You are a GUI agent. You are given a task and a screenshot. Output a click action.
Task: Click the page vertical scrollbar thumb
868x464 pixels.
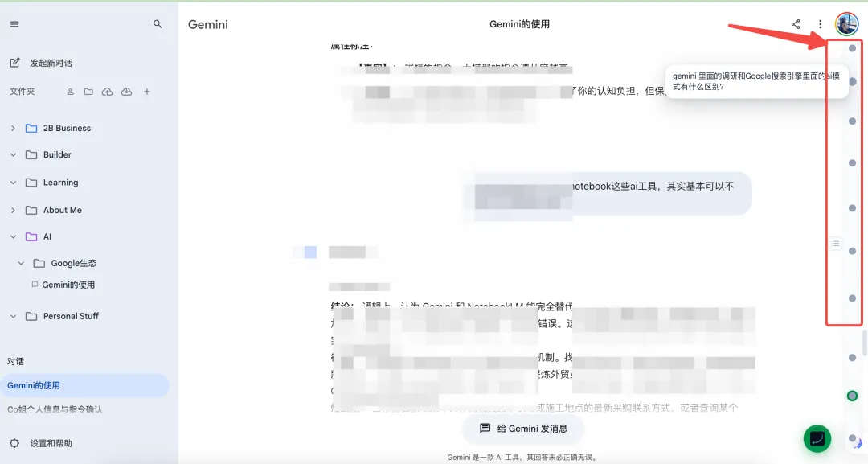pos(865,343)
